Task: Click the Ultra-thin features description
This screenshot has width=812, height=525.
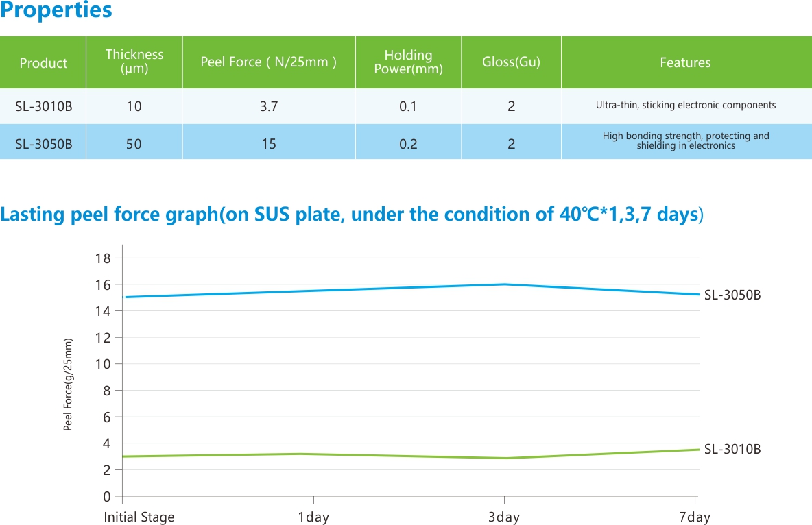Action: point(686,106)
